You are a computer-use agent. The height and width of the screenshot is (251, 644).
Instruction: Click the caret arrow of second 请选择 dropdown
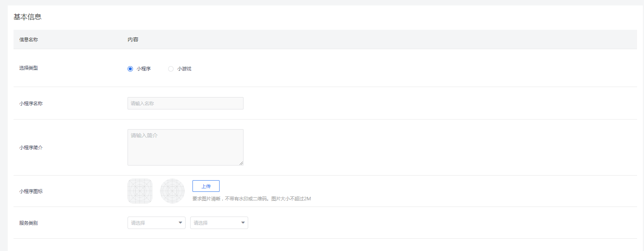point(243,223)
